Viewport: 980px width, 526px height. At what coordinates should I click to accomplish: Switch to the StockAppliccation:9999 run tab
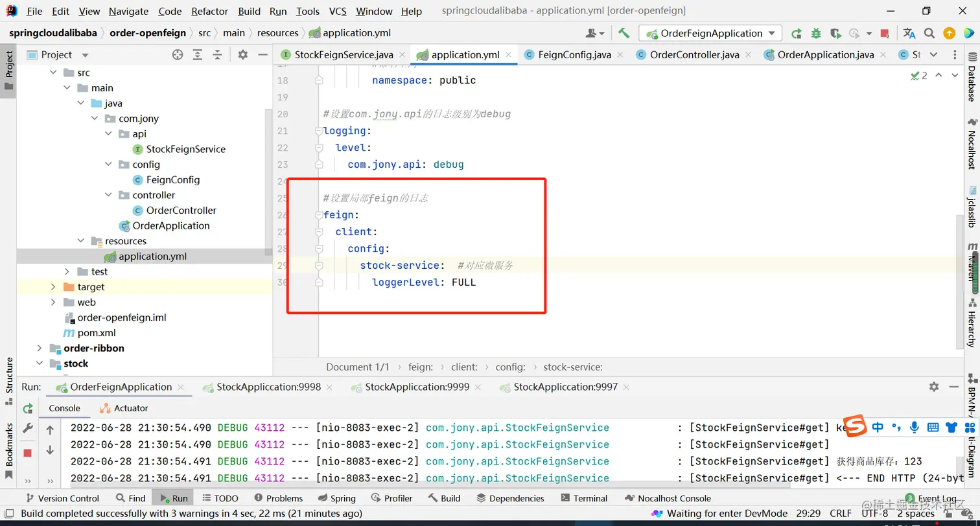417,387
